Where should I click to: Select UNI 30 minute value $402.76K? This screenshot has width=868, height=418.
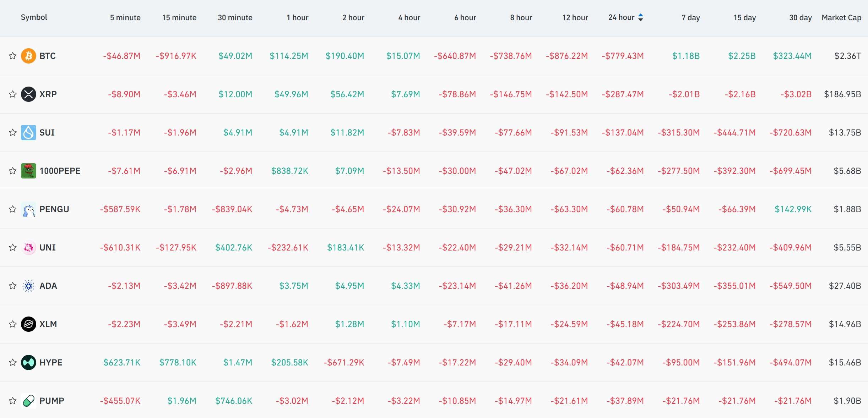click(234, 247)
